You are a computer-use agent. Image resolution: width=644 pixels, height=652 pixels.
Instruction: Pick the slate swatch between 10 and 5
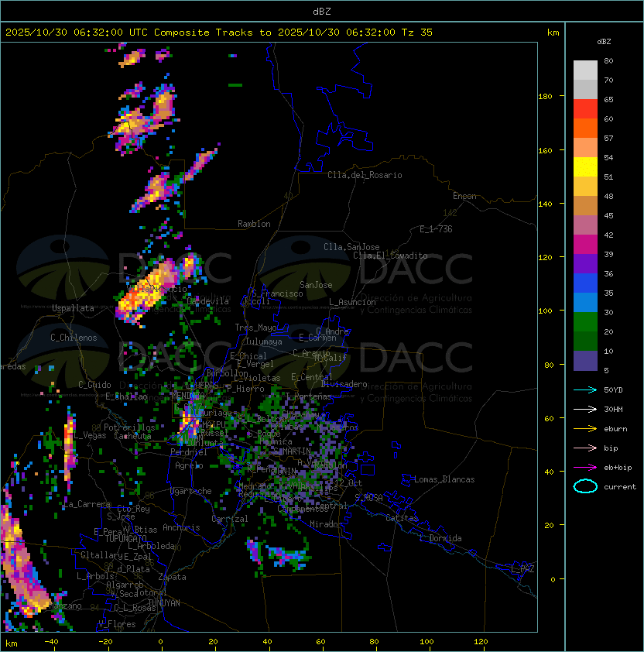pos(585,361)
